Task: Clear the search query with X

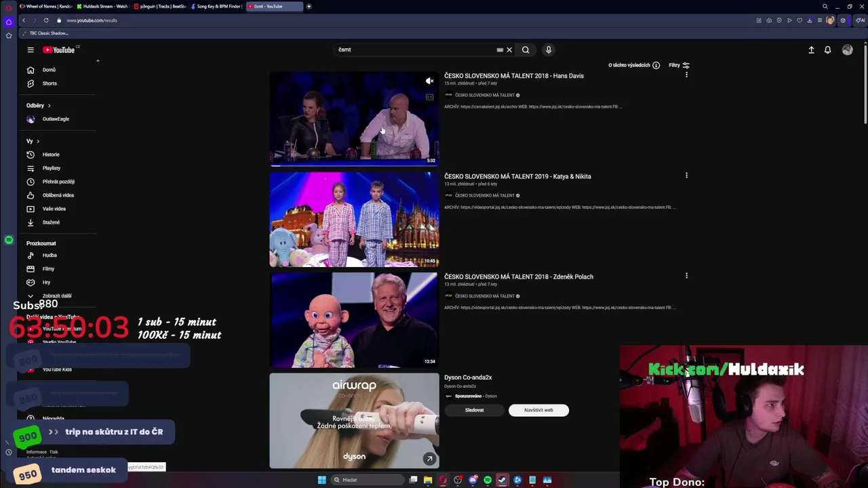Action: point(509,49)
